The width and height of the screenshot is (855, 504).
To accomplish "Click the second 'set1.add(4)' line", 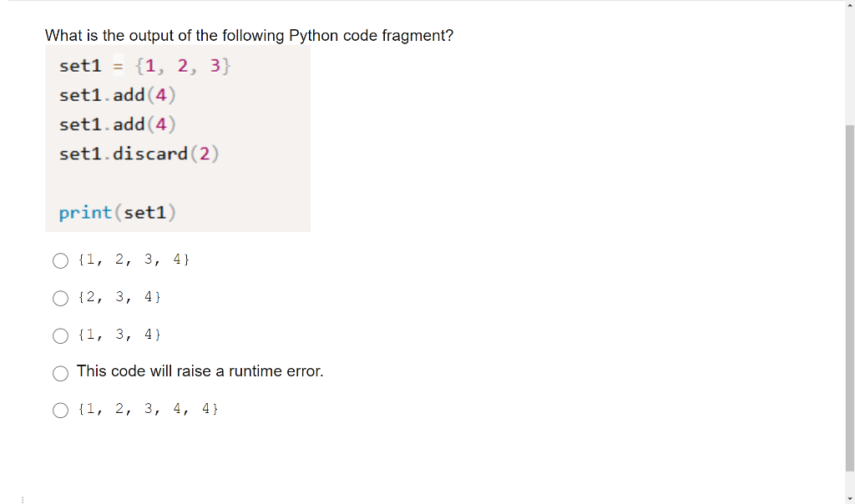I will tap(117, 123).
